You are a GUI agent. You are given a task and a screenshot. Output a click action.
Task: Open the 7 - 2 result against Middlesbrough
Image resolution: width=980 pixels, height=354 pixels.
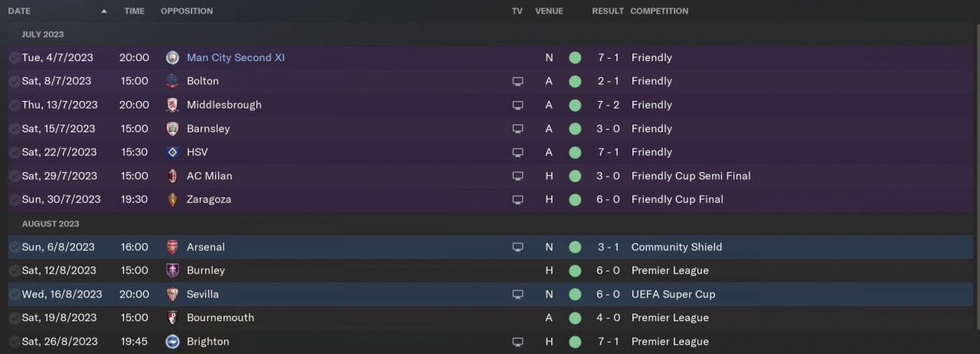pyautogui.click(x=607, y=105)
